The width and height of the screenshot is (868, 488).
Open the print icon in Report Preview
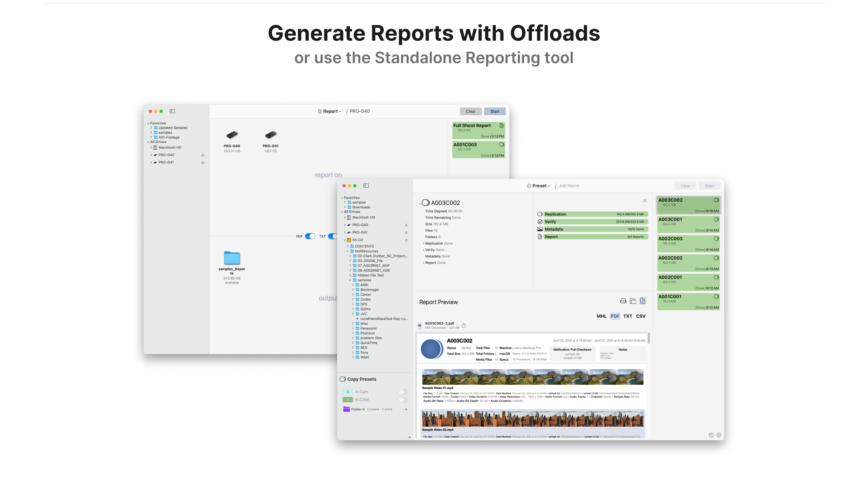624,301
